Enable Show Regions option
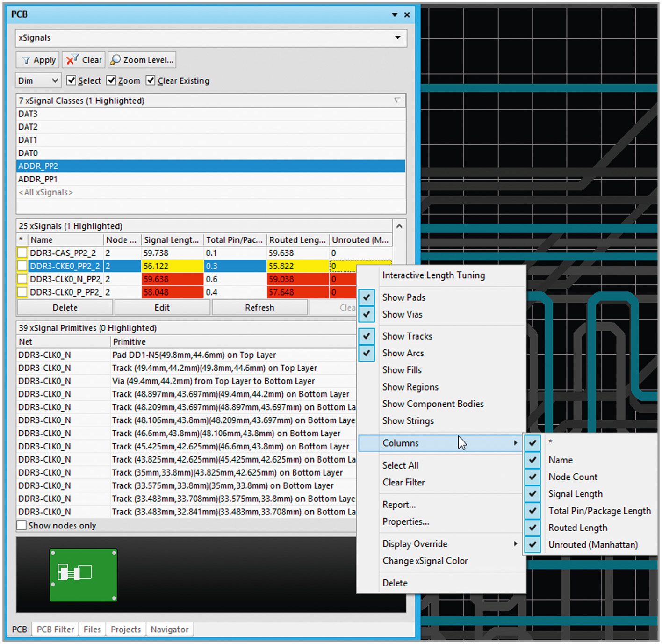The image size is (662, 644). (x=442, y=387)
